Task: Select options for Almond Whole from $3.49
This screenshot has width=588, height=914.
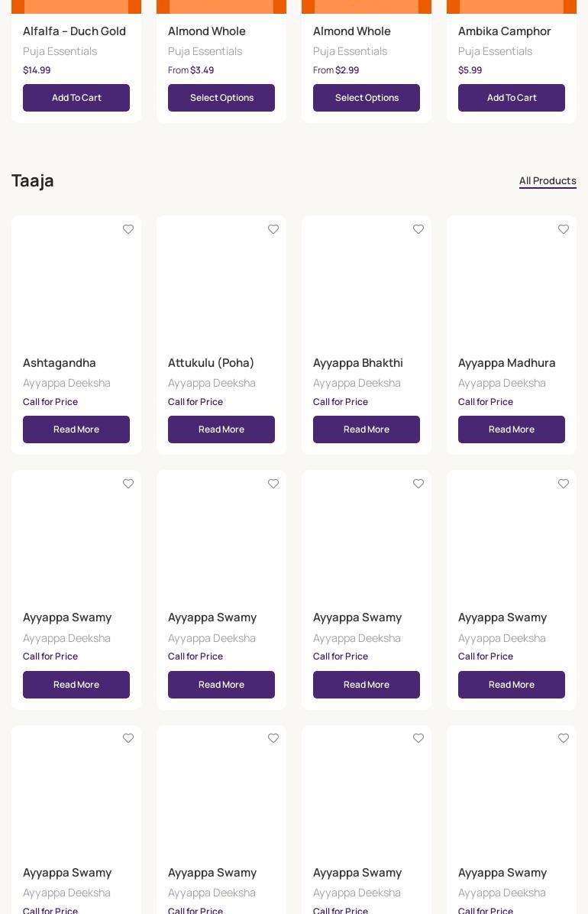Action: [221, 98]
